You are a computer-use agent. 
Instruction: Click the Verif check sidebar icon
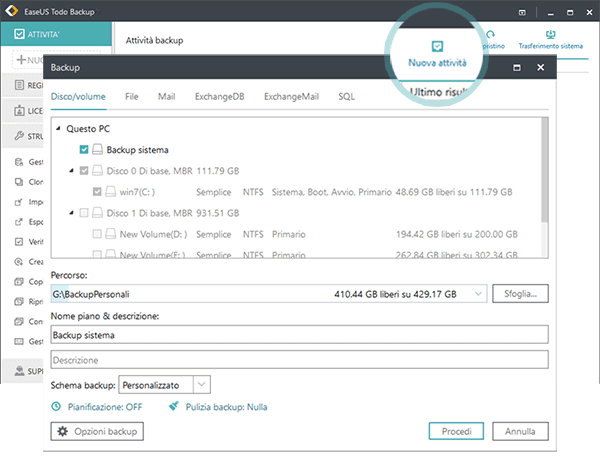[19, 242]
